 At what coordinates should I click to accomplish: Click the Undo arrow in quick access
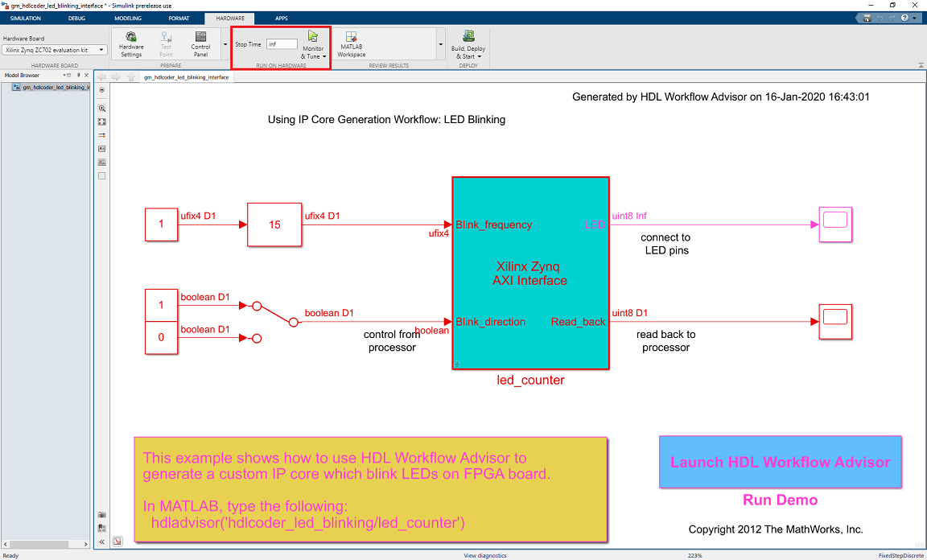879,19
